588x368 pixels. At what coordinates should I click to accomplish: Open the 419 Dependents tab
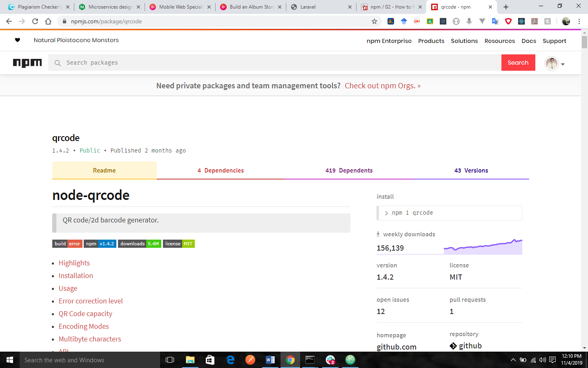349,171
